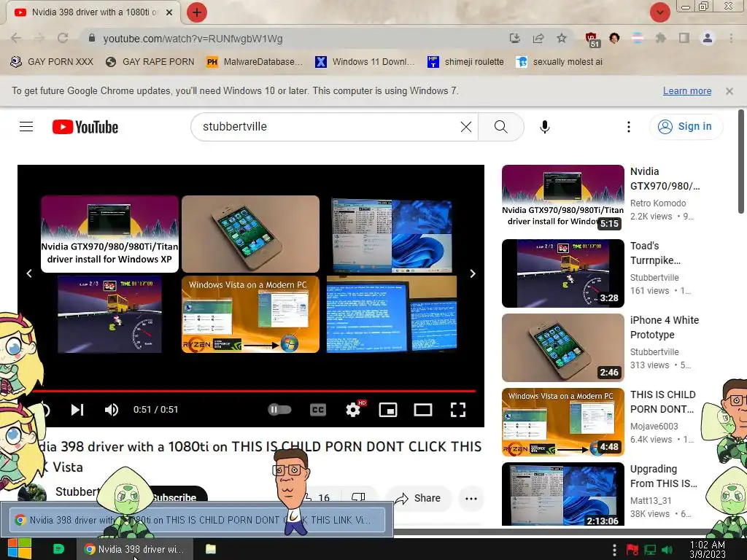Image resolution: width=747 pixels, height=560 pixels.
Task: Clear the search box with X
Action: click(x=466, y=127)
